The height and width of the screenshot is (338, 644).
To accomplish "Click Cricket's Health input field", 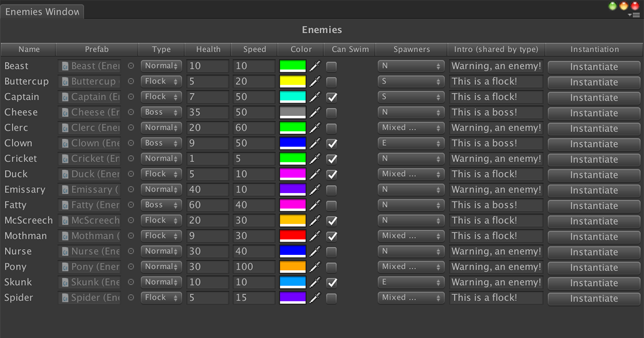I will pyautogui.click(x=207, y=158).
